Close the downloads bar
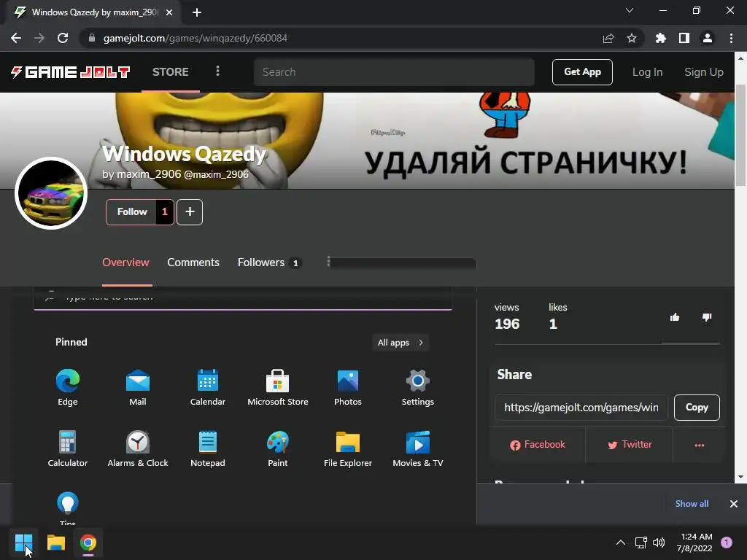Viewport: 747px width, 560px height. click(734, 504)
